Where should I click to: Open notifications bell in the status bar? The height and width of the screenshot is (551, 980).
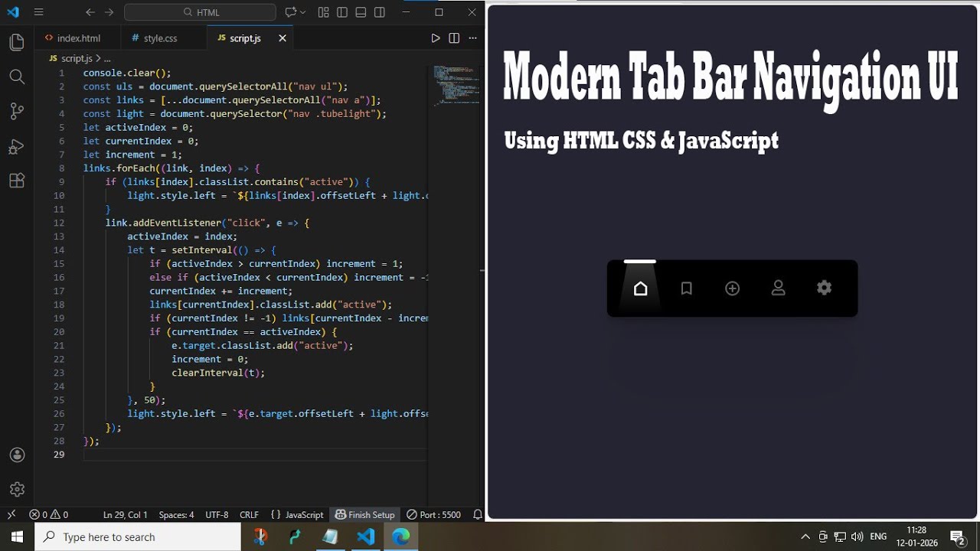point(477,515)
